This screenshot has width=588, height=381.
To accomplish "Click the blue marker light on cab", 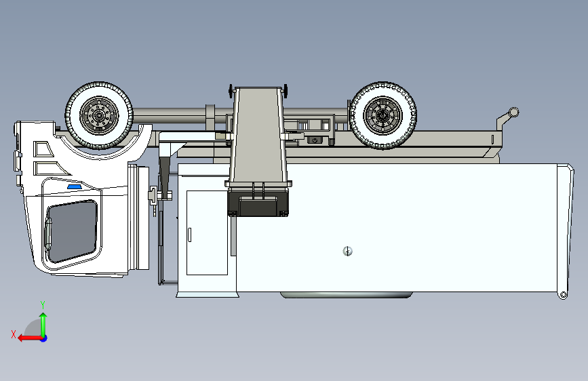I will (x=75, y=186).
